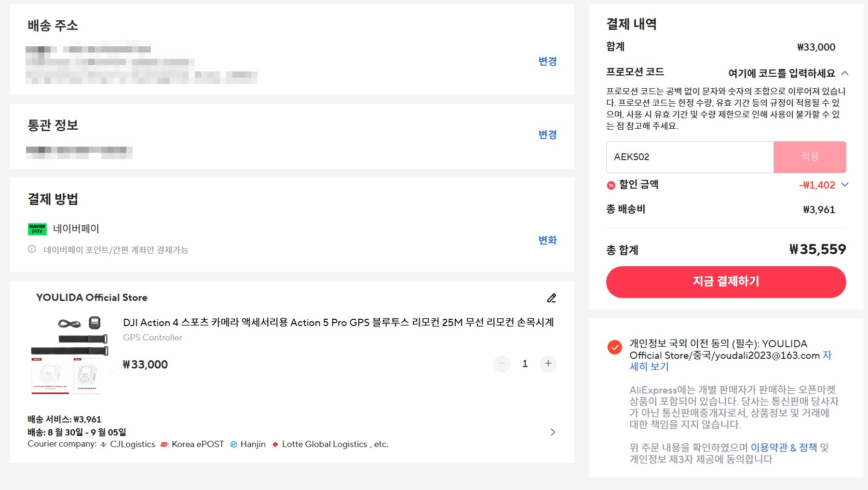
Task: Toggle the 개인정보 국외 이전 동의 checkbox
Action: (x=614, y=347)
